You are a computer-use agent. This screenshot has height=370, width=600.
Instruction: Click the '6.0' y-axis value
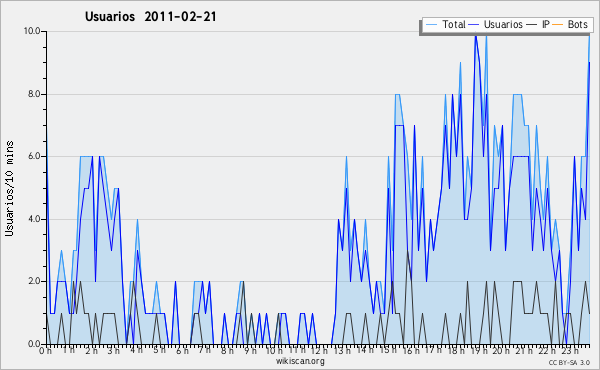pyautogui.click(x=34, y=156)
